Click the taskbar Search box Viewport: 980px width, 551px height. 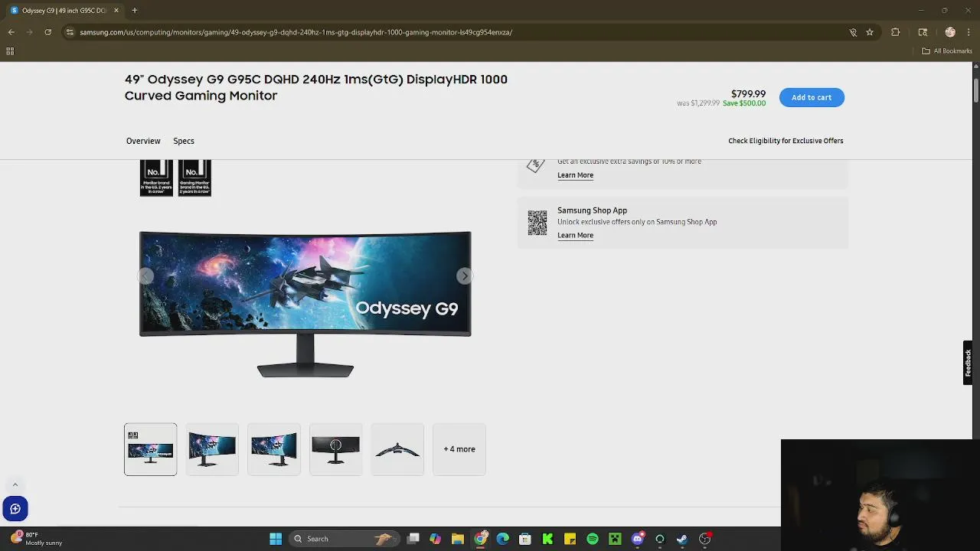(346, 539)
